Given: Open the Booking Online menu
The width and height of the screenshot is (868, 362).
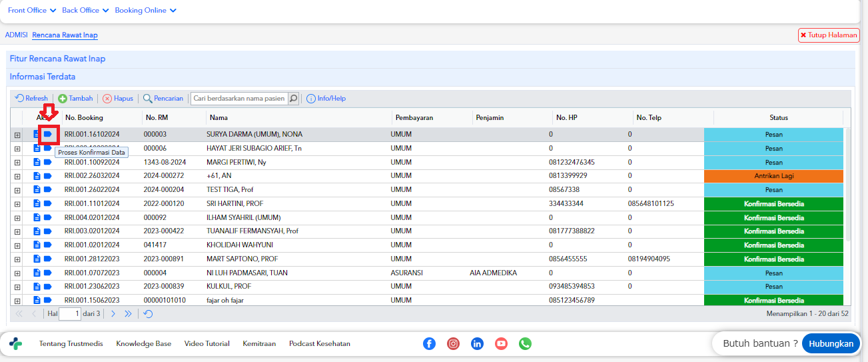Looking at the screenshot, I should tap(146, 11).
